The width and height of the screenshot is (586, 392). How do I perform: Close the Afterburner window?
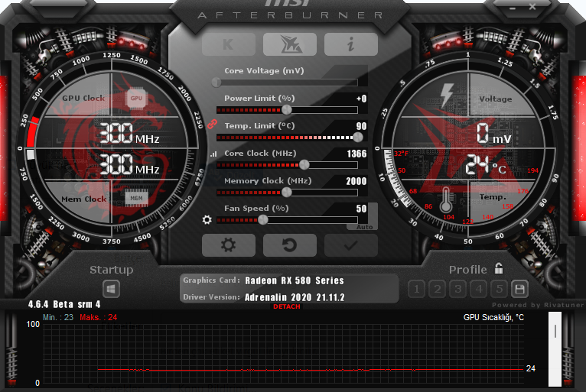[x=532, y=7]
